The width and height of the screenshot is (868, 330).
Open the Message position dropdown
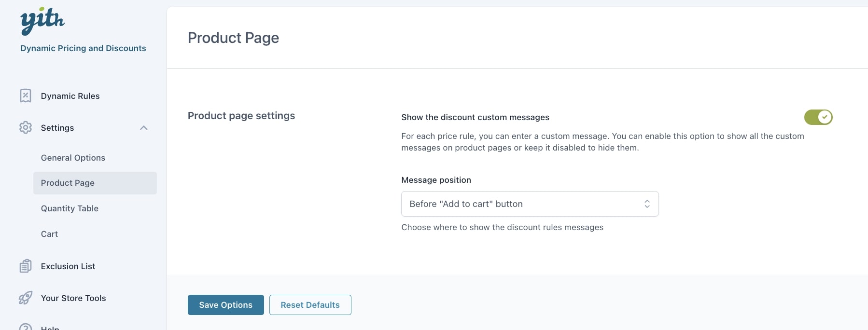pos(529,204)
